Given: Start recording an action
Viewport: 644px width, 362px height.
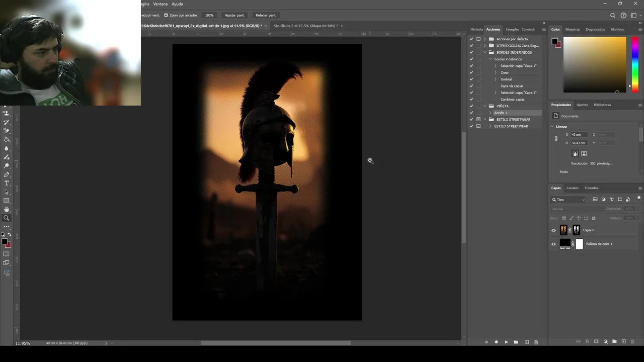Looking at the screenshot, I should [496, 342].
